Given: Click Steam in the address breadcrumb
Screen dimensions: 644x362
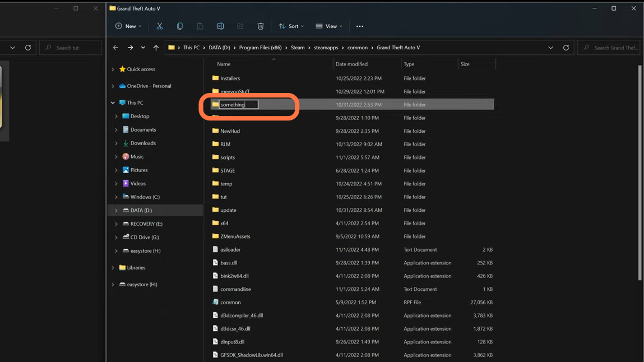Looking at the screenshot, I should click(298, 48).
